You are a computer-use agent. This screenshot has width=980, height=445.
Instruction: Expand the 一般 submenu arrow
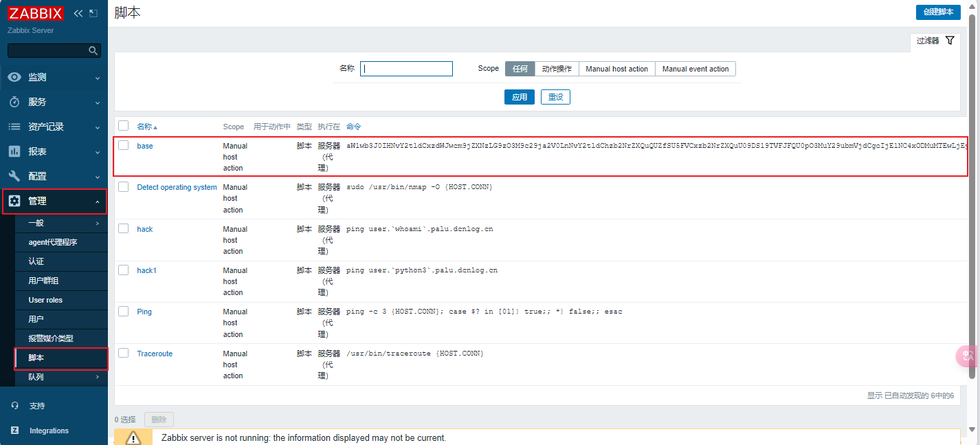click(98, 223)
